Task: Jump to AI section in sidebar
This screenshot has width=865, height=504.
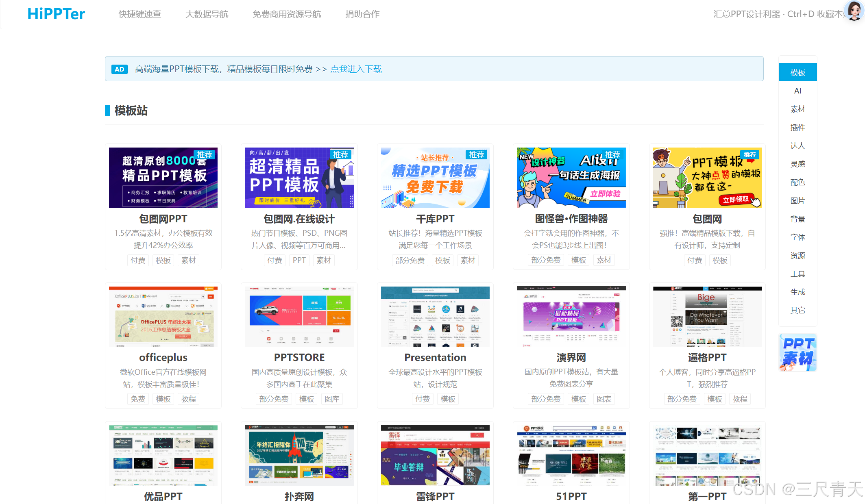Action: 797,91
